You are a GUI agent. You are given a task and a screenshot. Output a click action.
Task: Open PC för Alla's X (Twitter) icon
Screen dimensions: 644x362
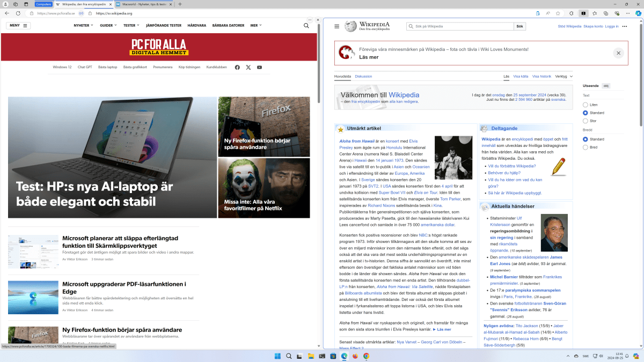(x=248, y=67)
